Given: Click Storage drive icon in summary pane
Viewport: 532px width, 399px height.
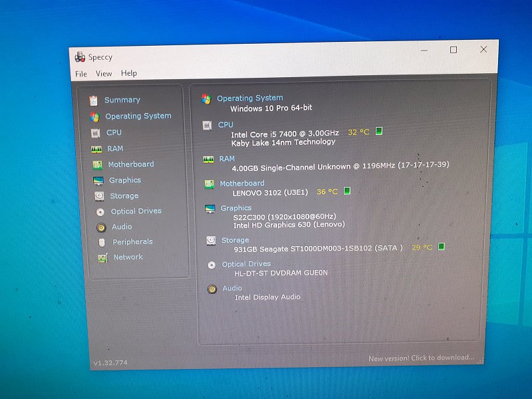Looking at the screenshot, I should pos(211,241).
